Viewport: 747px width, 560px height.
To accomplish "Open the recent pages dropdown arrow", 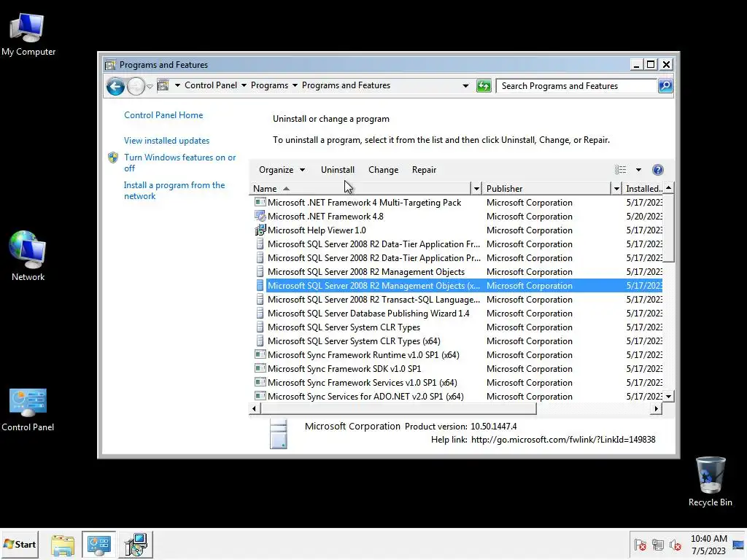I will tap(150, 86).
